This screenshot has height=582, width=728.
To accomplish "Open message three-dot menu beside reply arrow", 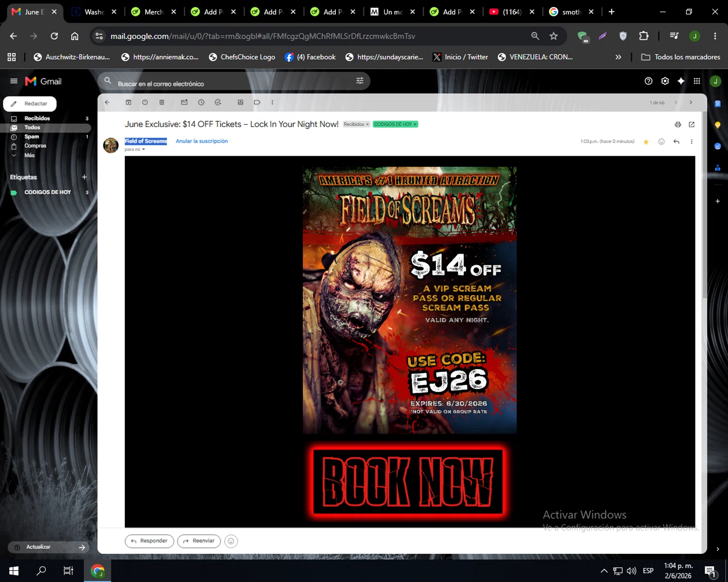I will pos(692,142).
